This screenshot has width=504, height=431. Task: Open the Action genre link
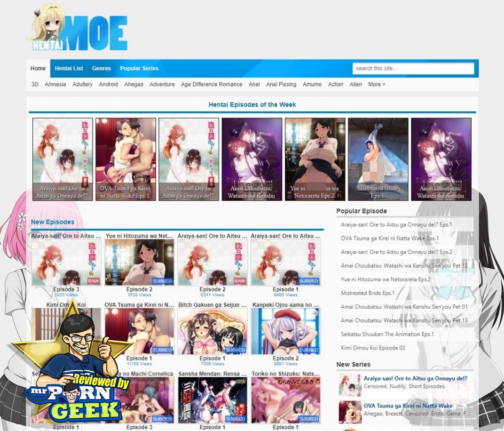pyautogui.click(x=335, y=84)
